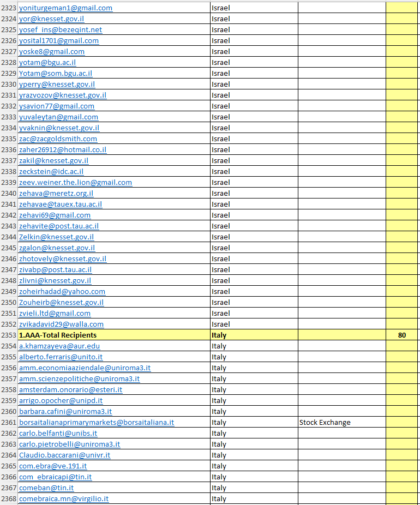The height and width of the screenshot is (505, 420).
Task: Open the zehava@meretz.org.il link
Action: coord(56,194)
